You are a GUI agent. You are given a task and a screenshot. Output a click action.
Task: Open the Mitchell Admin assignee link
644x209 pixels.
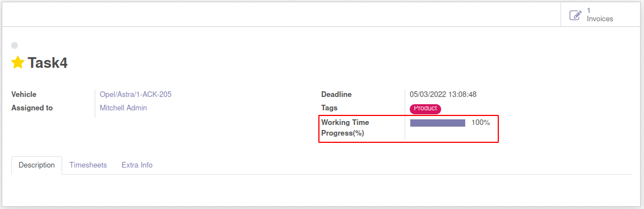123,108
